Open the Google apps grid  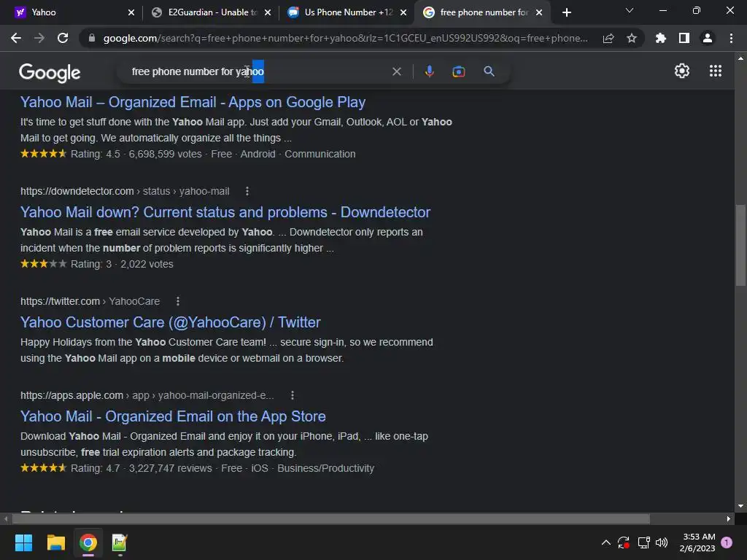click(716, 71)
